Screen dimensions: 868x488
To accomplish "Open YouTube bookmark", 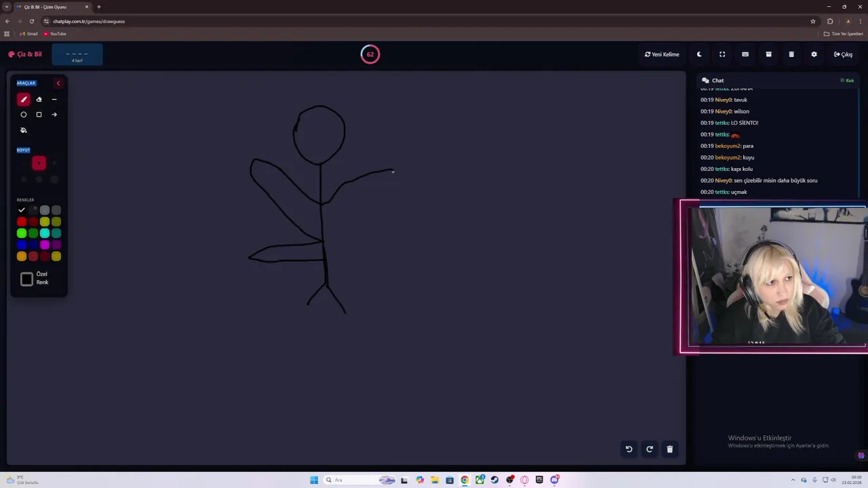I will (55, 34).
